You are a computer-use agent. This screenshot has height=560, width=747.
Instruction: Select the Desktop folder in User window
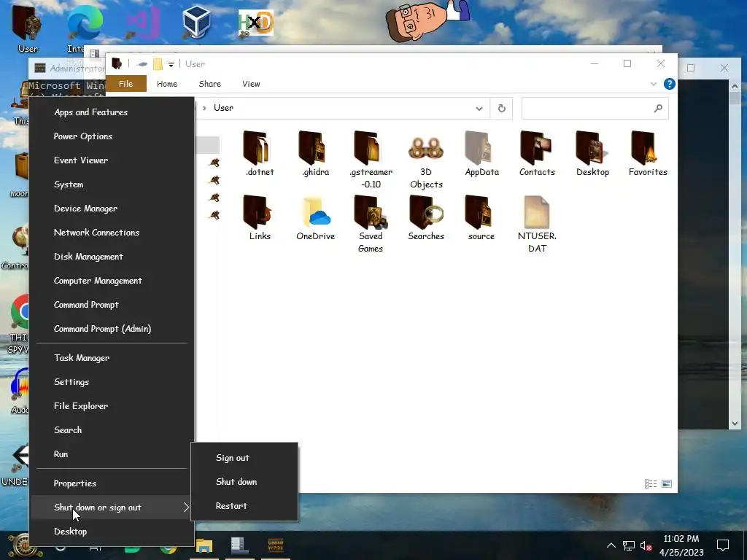tap(592, 154)
